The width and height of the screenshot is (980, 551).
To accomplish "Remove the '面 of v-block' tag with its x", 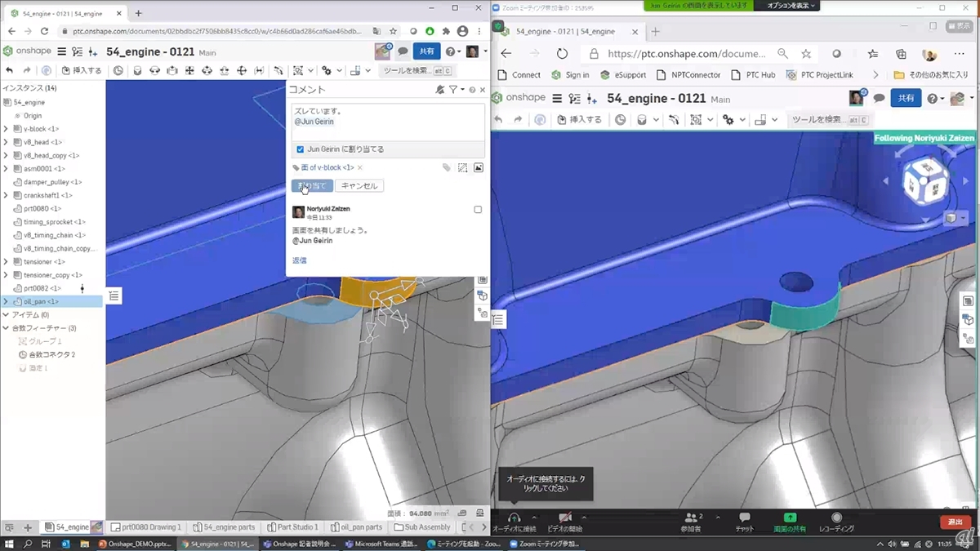I will (x=360, y=168).
